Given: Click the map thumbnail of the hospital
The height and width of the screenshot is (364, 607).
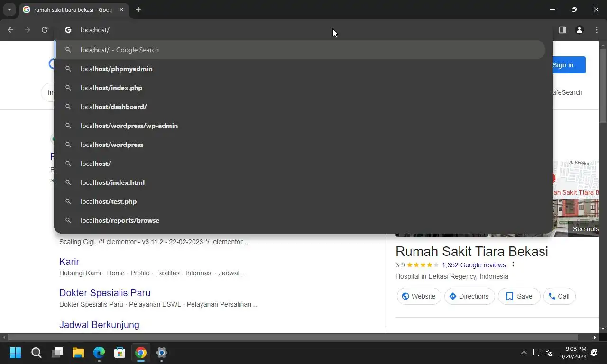Looking at the screenshot, I should click(576, 180).
